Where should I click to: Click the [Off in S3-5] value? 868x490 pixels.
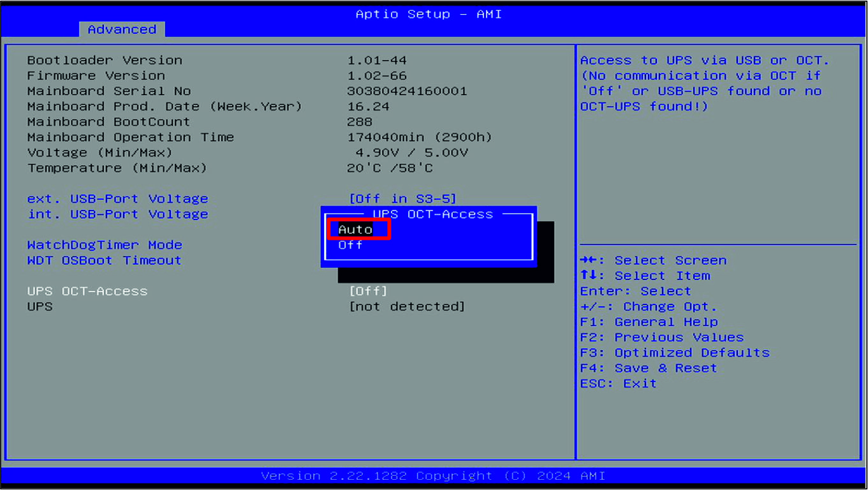click(x=402, y=199)
